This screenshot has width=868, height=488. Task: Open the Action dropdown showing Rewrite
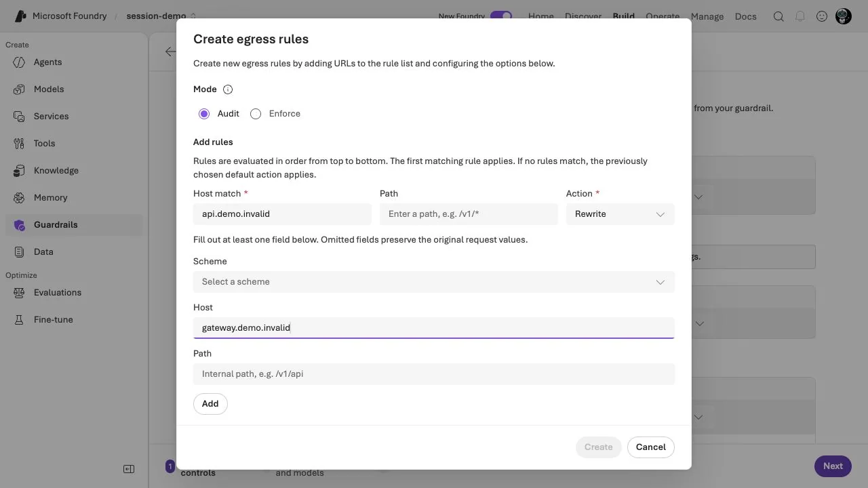(x=620, y=214)
